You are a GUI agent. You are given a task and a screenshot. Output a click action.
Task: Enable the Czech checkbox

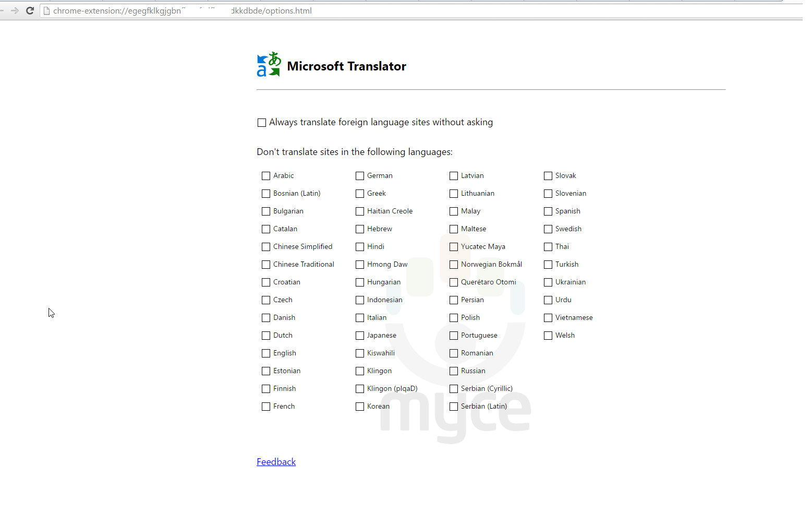pyautogui.click(x=266, y=300)
